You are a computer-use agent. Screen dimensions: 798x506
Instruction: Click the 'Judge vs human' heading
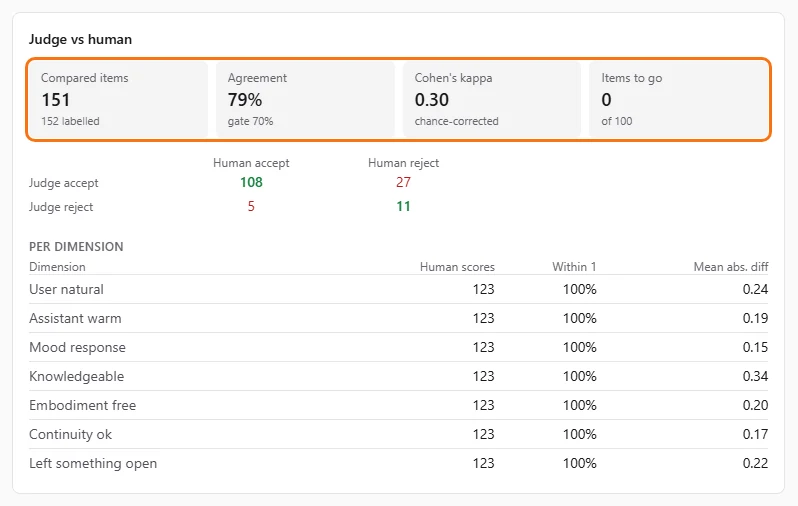pos(80,39)
